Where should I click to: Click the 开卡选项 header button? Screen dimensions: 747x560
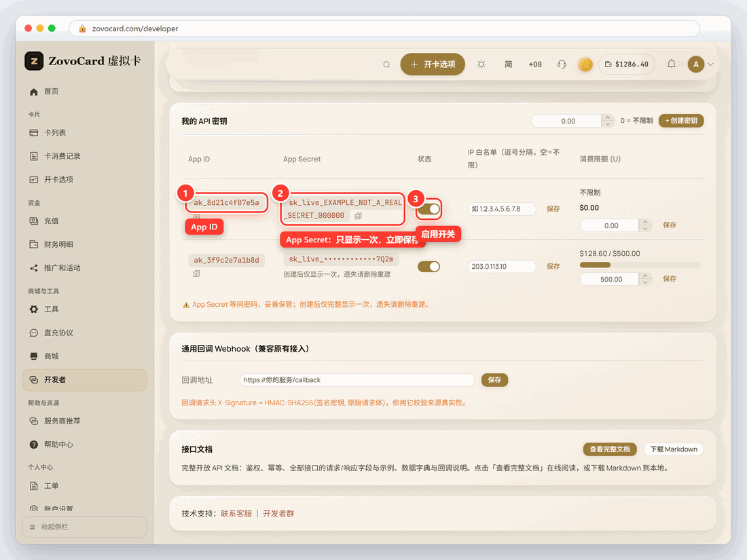click(433, 64)
